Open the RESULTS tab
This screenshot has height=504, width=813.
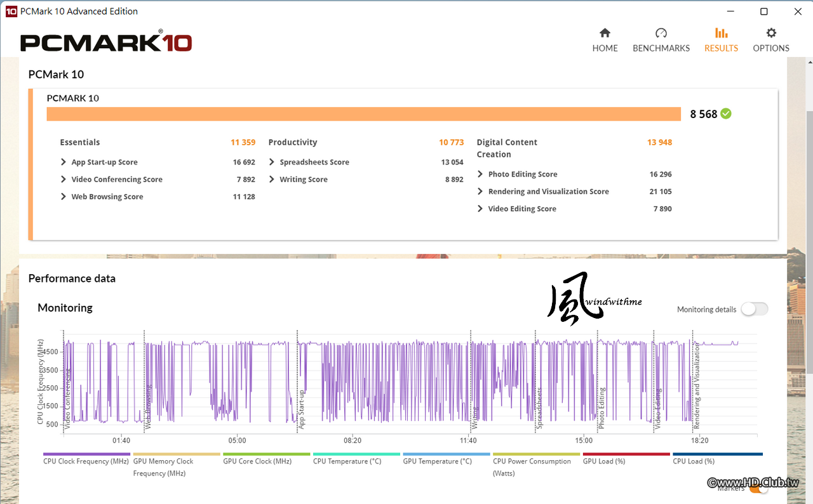(721, 40)
